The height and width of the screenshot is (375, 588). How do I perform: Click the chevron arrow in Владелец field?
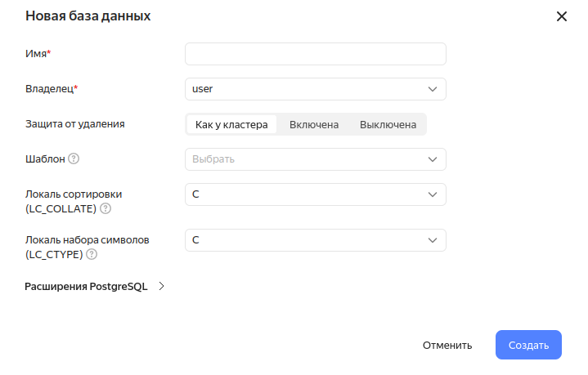pos(433,89)
